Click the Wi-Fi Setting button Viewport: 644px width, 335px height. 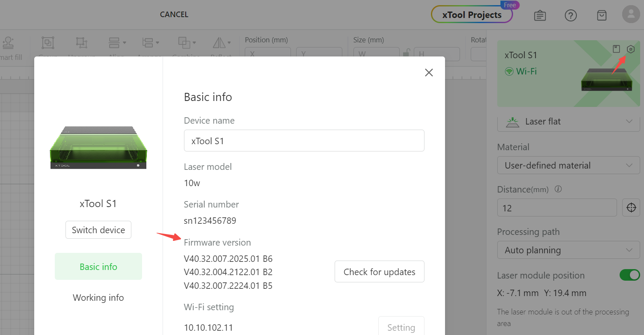pos(401,326)
